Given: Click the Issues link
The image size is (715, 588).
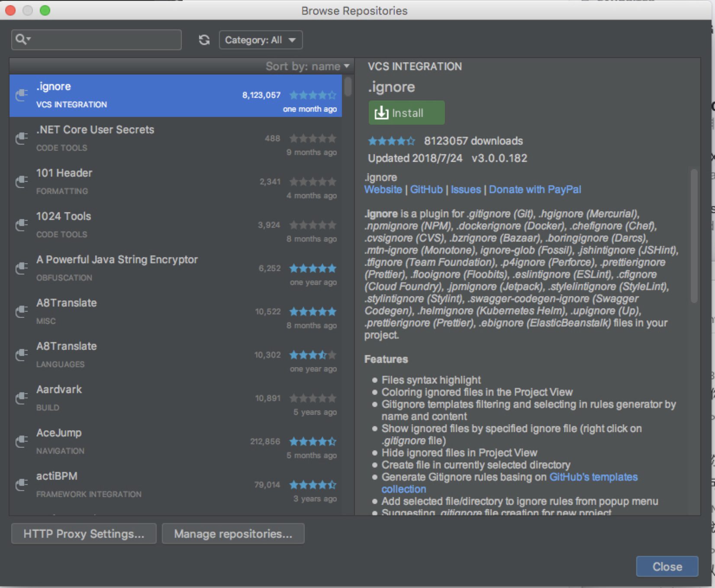Looking at the screenshot, I should click(466, 190).
